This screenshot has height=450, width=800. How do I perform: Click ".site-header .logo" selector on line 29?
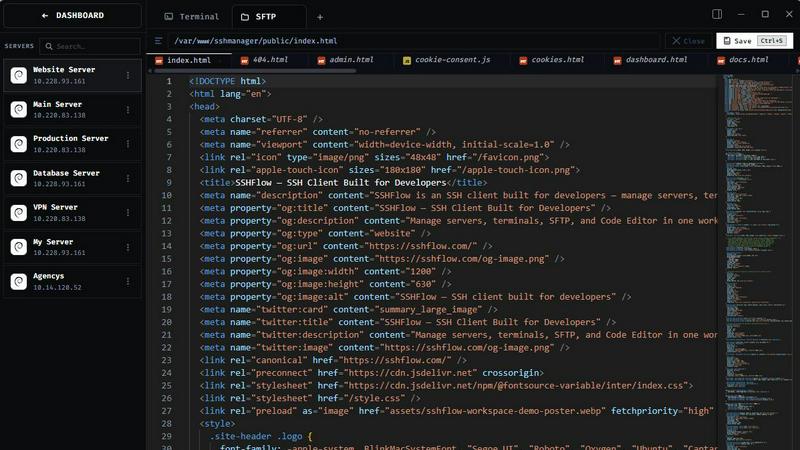pos(256,436)
